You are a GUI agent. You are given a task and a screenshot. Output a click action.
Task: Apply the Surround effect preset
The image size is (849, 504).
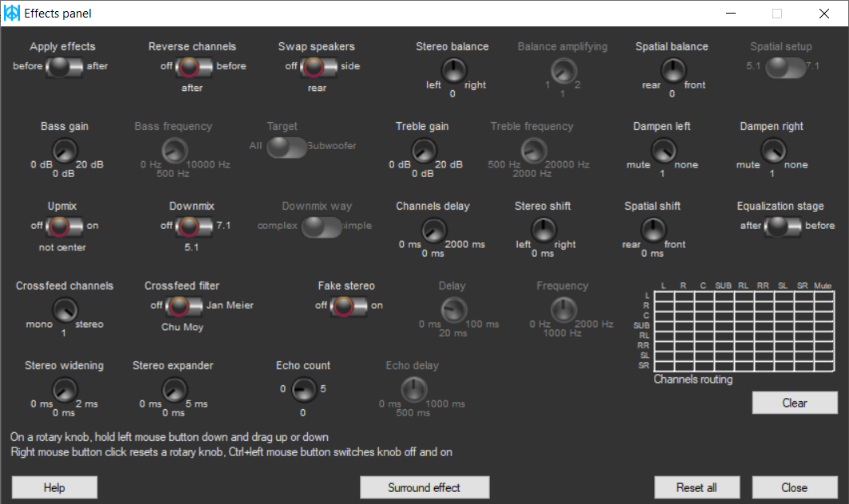coord(424,486)
